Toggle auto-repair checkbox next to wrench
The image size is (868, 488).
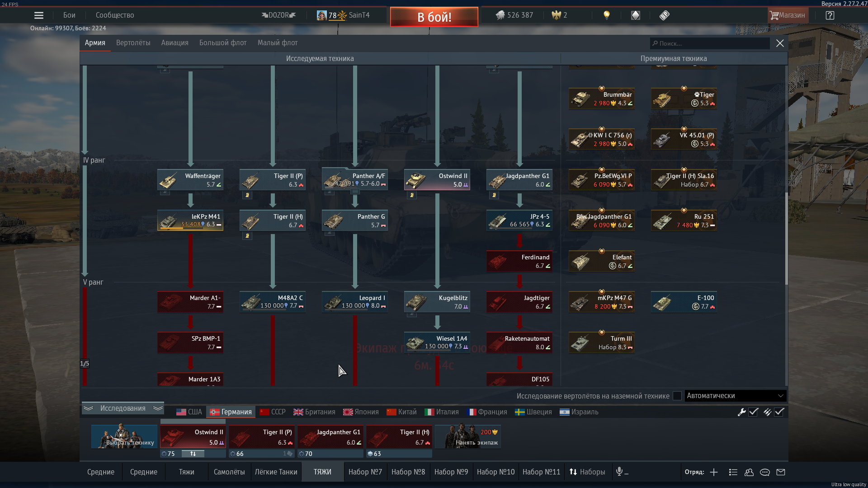tap(753, 412)
